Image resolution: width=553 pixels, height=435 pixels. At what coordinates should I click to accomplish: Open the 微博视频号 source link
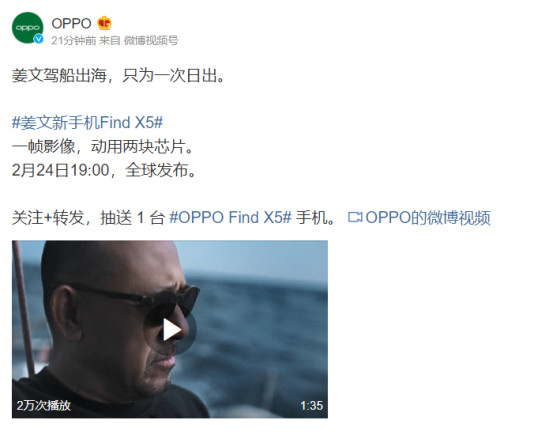[x=151, y=41]
